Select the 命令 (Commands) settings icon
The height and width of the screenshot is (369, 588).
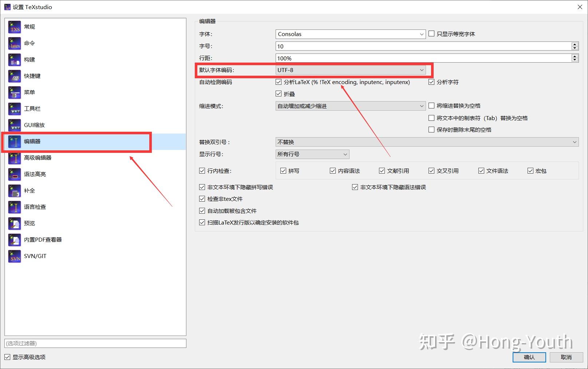click(x=29, y=43)
